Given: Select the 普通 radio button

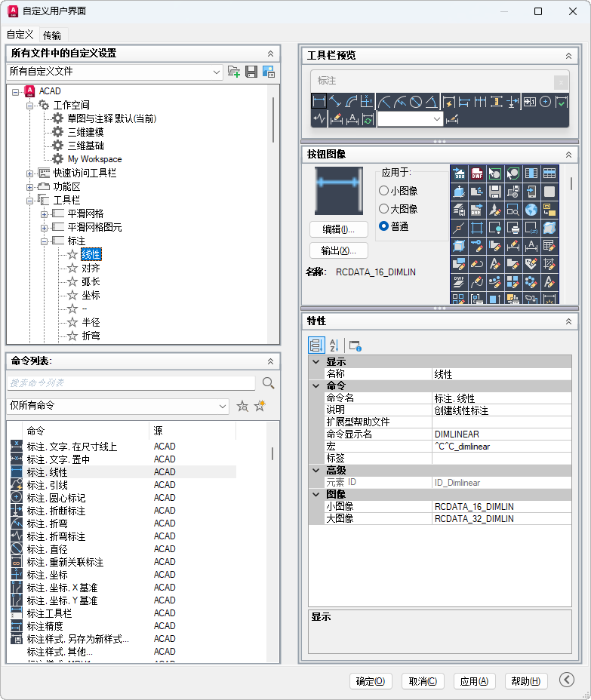Looking at the screenshot, I should 383,226.
